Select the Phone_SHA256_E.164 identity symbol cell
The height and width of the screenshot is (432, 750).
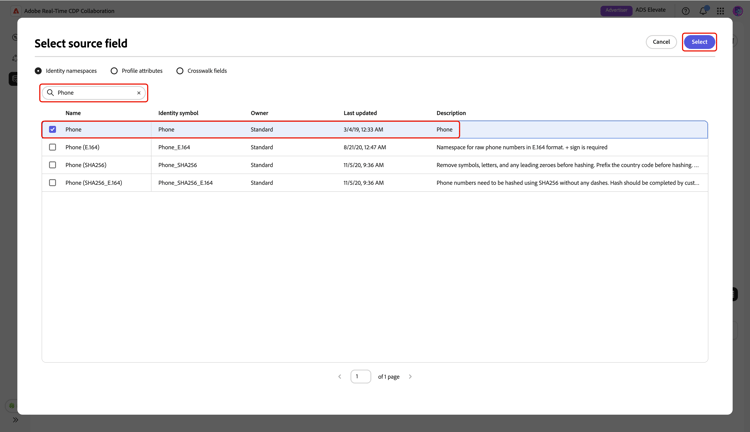[186, 183]
